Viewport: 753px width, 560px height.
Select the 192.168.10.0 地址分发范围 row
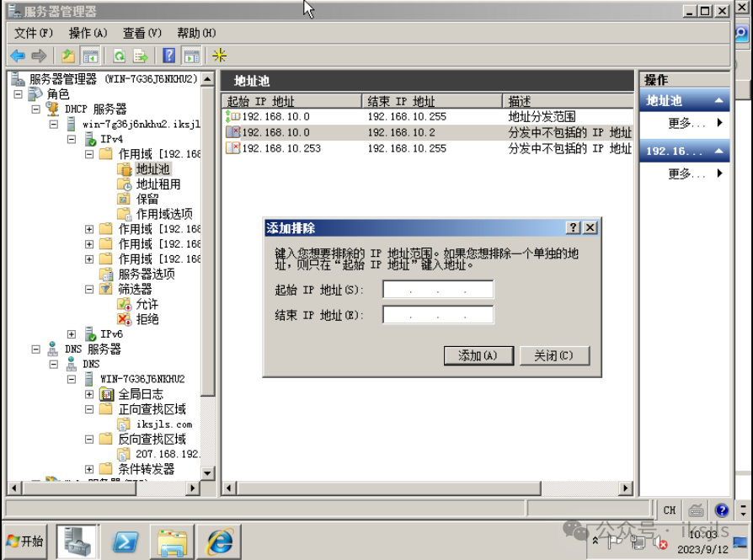pos(427,117)
